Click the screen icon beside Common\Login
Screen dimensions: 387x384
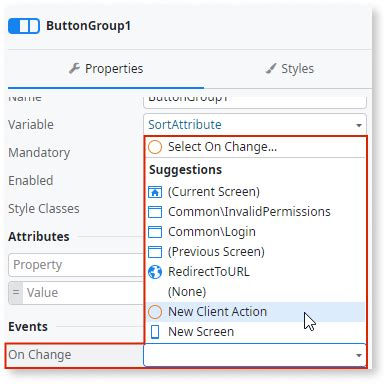tap(155, 232)
